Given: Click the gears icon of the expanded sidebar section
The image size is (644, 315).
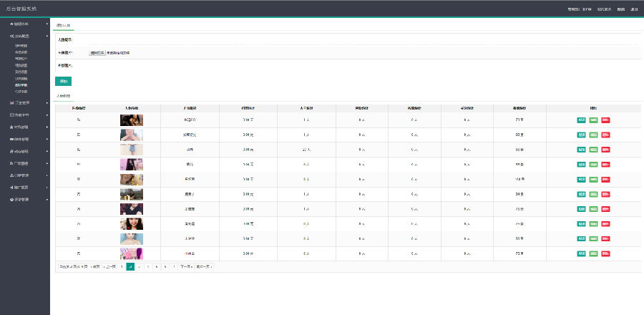Looking at the screenshot, I should [11, 36].
